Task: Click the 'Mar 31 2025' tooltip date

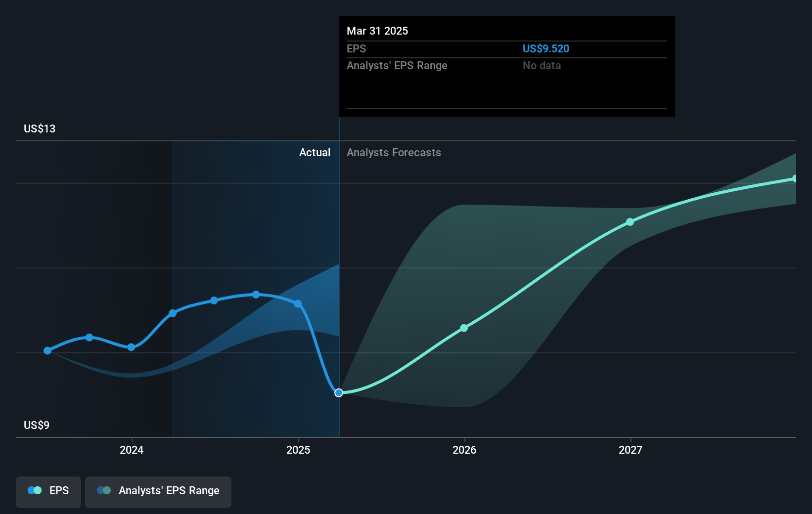Action: pos(377,31)
